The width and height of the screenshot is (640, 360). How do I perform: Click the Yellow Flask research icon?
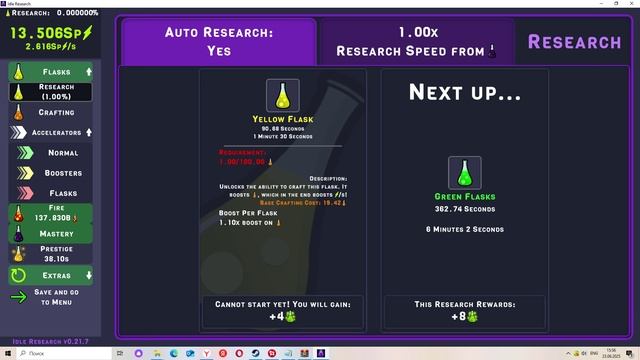click(283, 96)
